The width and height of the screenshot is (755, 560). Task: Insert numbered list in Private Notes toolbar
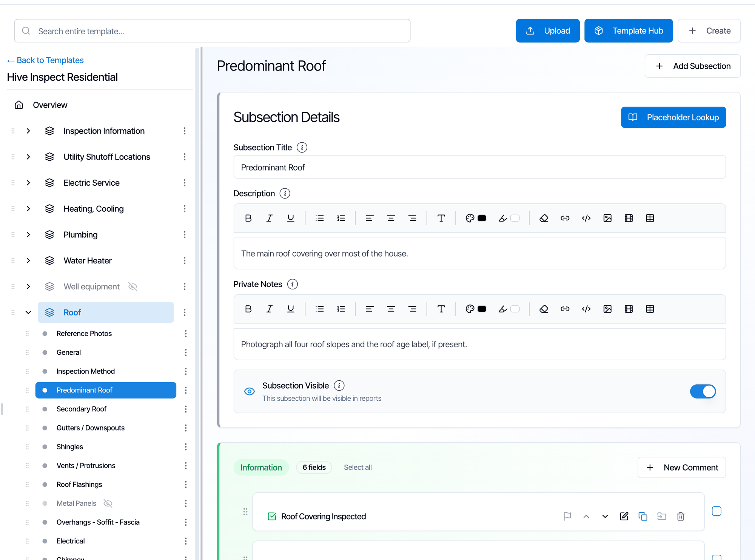[341, 309]
